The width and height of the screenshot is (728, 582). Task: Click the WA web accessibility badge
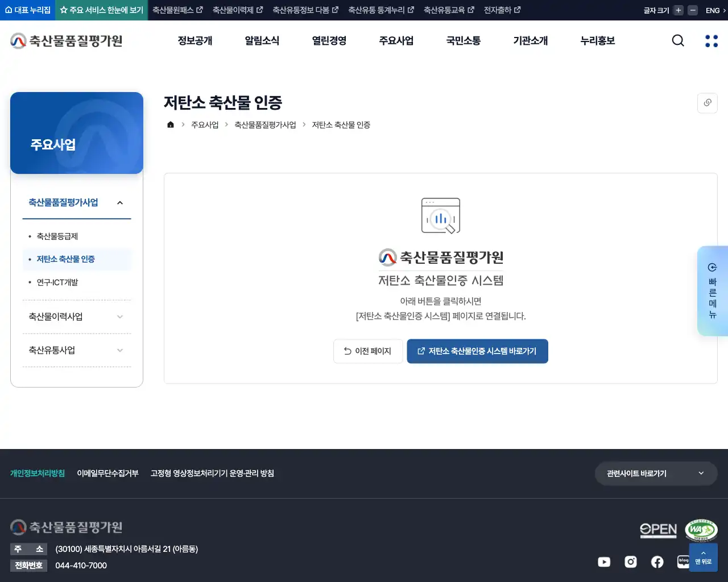tap(701, 530)
